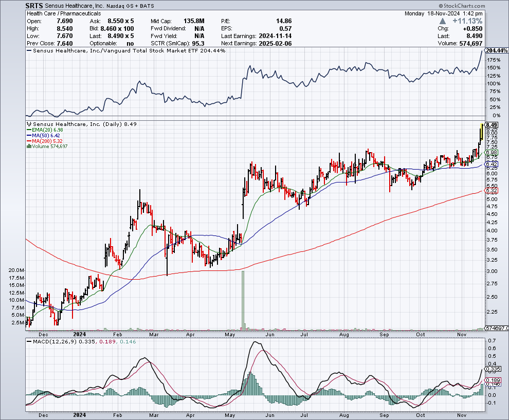Image resolution: width=509 pixels, height=420 pixels.
Task: Click the P/E value 14.86
Action: tap(284, 21)
